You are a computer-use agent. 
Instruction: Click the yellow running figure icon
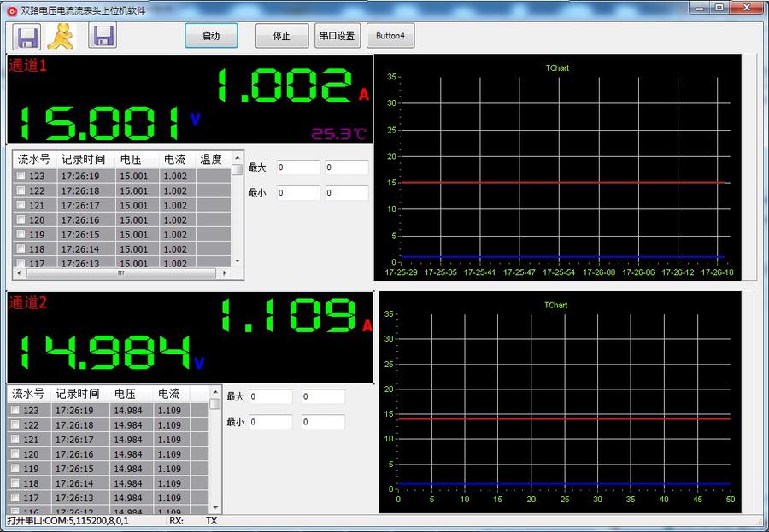click(x=61, y=37)
